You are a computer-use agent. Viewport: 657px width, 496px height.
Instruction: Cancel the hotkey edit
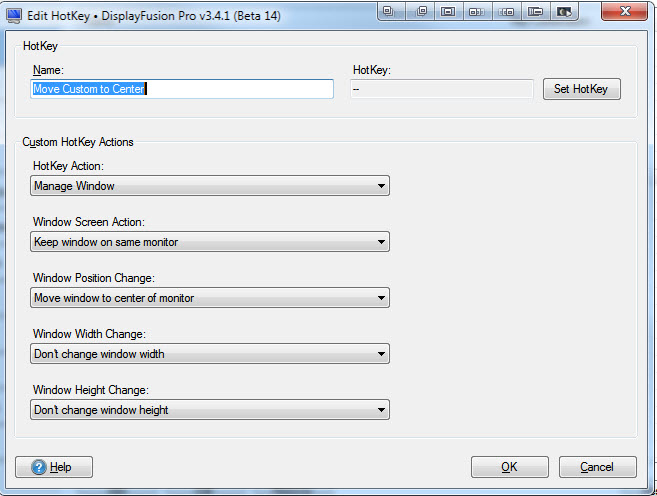[x=597, y=467]
